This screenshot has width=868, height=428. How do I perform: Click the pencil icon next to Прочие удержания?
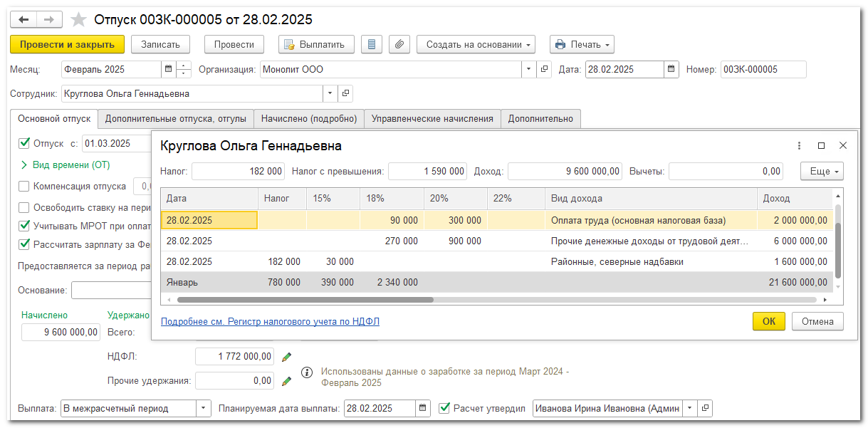(286, 381)
